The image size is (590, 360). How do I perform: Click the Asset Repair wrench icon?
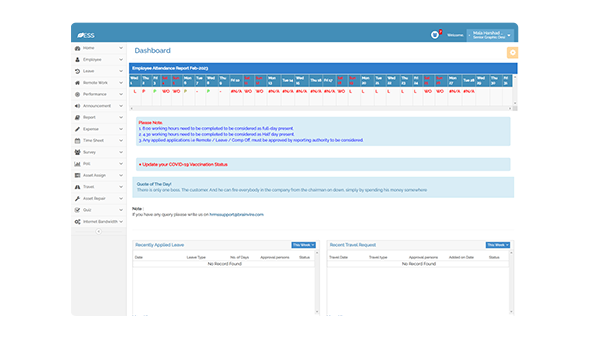[77, 198]
